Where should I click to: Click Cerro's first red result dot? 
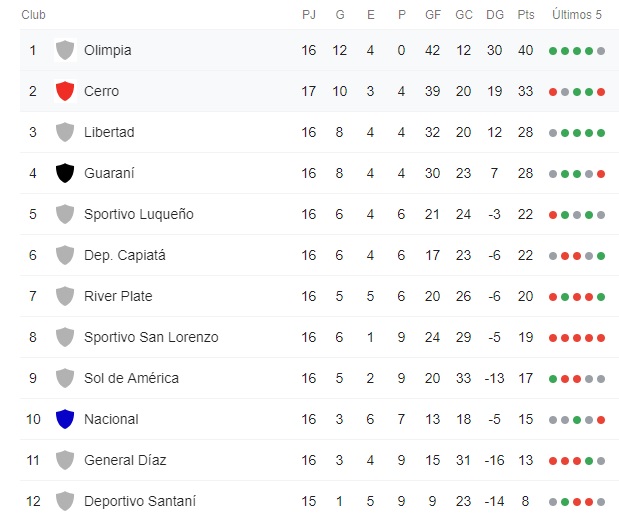[x=553, y=92]
